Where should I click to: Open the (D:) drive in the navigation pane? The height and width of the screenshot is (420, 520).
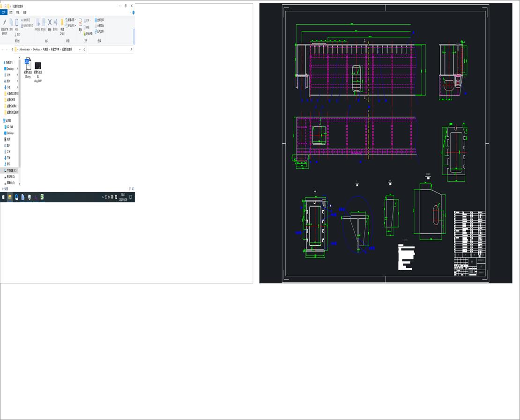pos(10,177)
